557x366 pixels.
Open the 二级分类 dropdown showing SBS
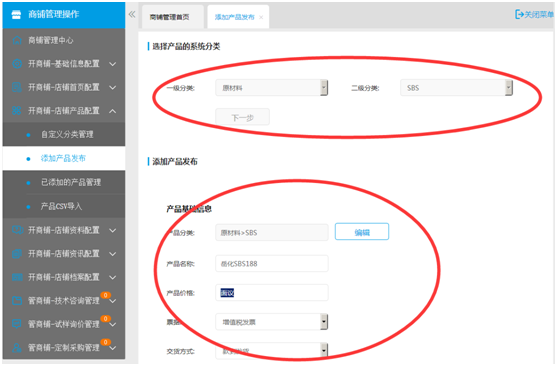456,88
